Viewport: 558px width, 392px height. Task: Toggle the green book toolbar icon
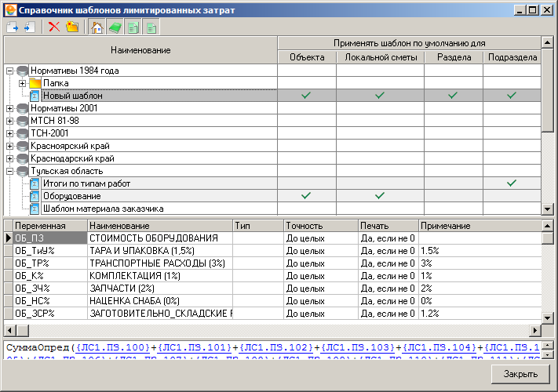pos(115,27)
